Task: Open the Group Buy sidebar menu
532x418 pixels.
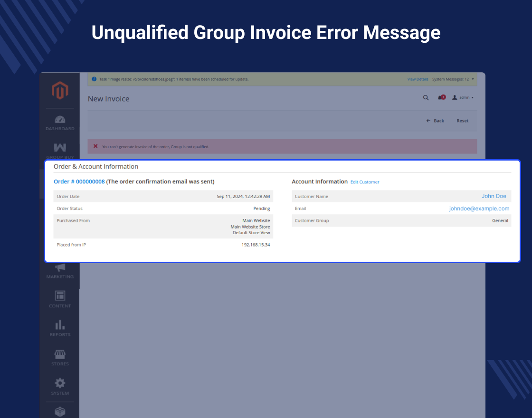Action: [60, 151]
